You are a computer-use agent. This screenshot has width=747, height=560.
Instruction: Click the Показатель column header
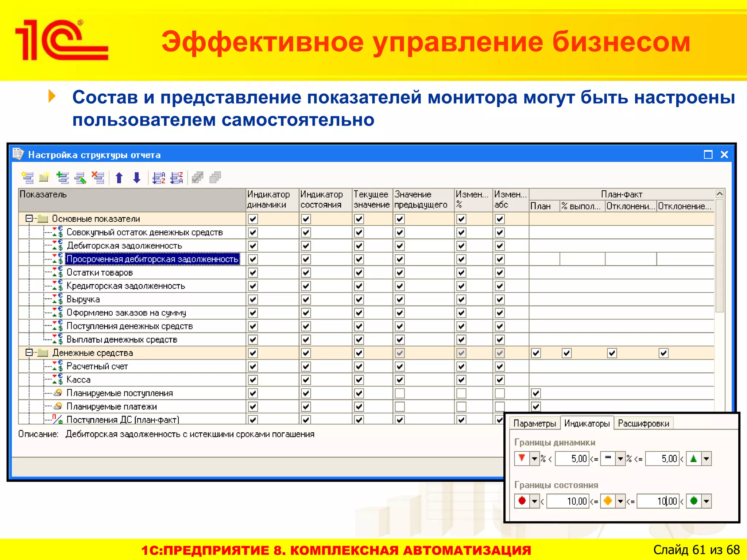point(132,199)
